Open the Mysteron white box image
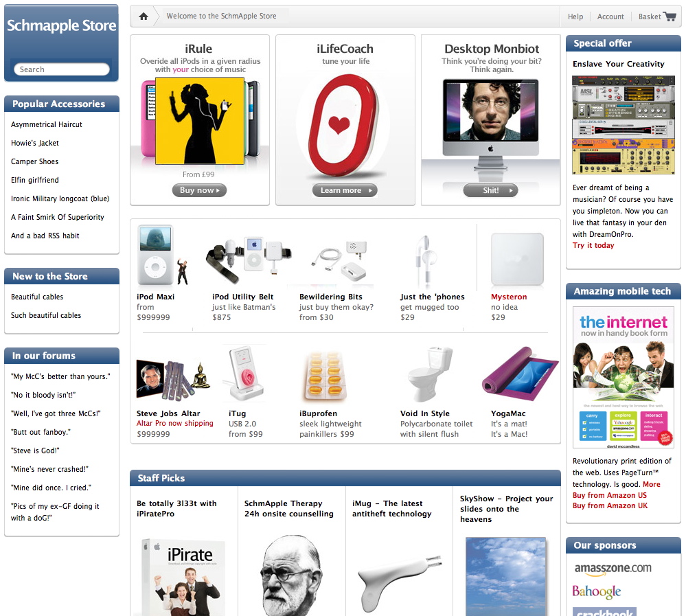686x616 pixels. (517, 259)
